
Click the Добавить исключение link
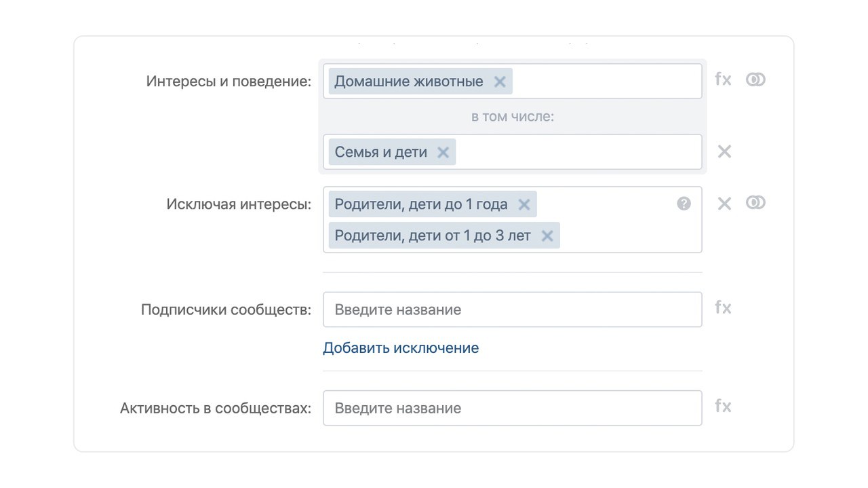point(401,348)
